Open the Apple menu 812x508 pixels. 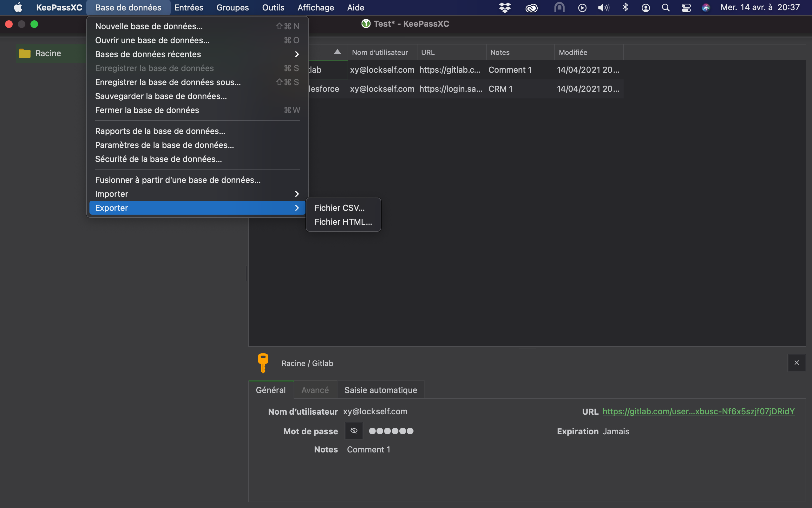(x=18, y=7)
